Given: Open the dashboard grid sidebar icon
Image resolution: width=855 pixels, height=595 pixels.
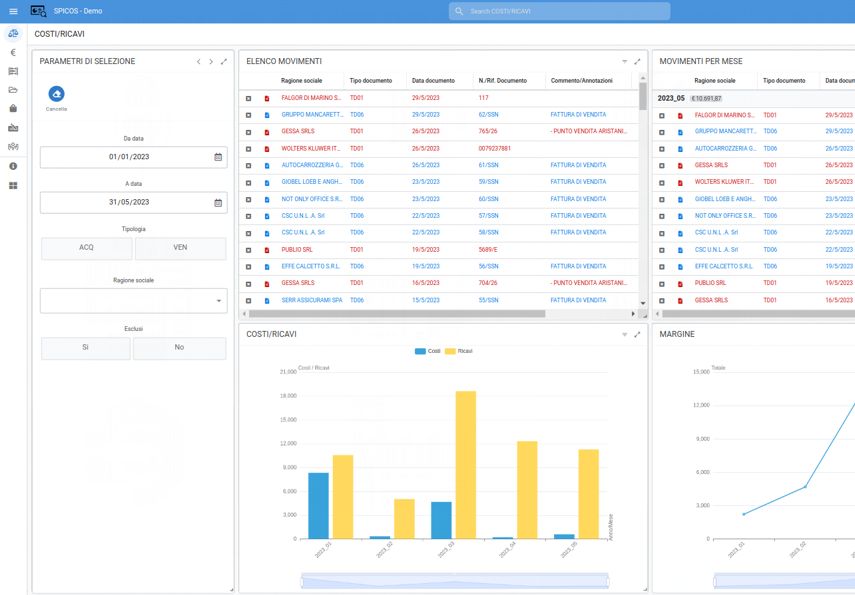Looking at the screenshot, I should tap(13, 185).
